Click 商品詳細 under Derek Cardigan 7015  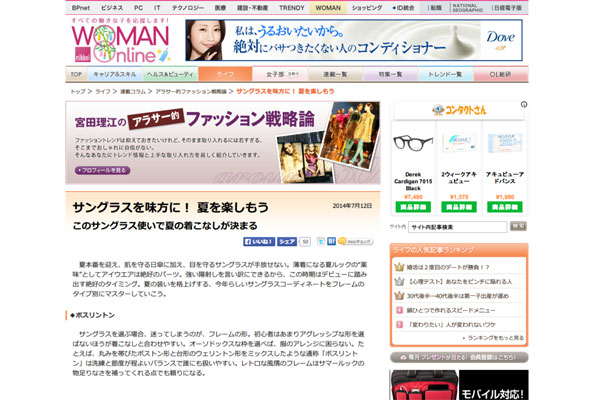(x=413, y=207)
